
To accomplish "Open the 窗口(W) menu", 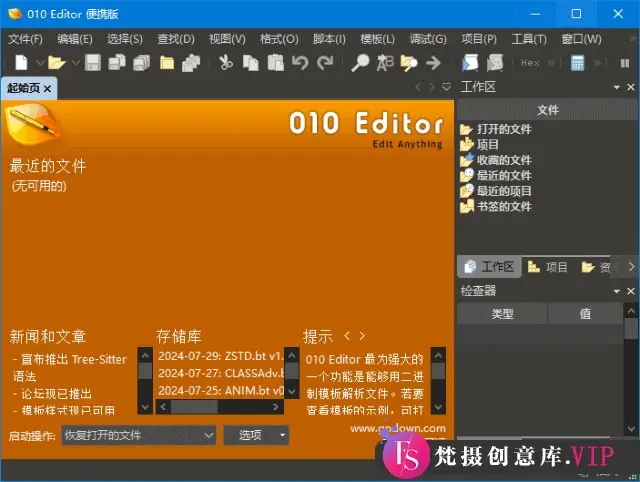I will coord(581,39).
